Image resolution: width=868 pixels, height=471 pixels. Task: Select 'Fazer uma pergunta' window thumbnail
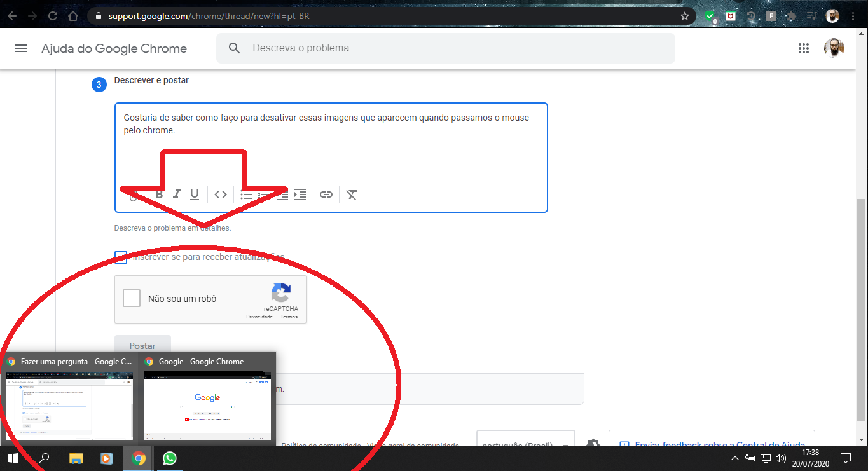[69, 399]
